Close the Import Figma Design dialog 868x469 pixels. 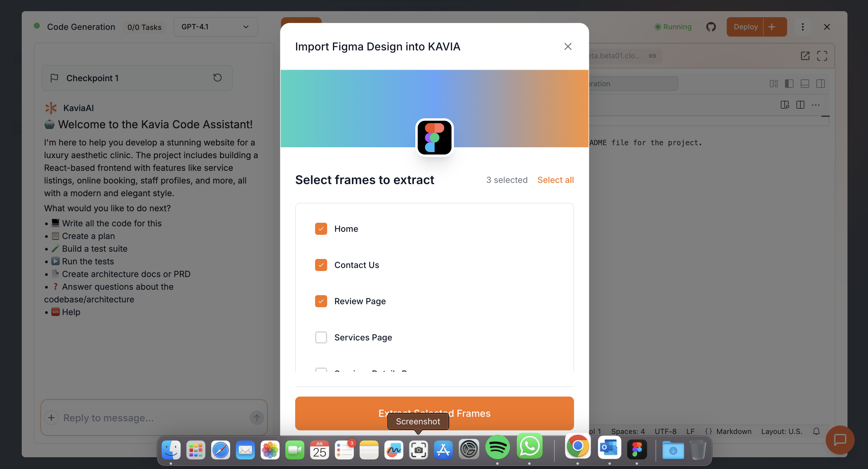click(568, 46)
